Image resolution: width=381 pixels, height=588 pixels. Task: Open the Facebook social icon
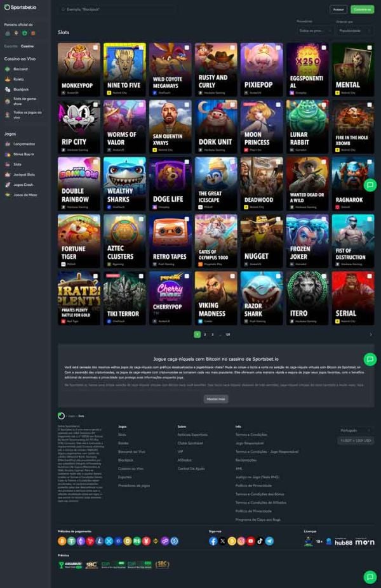(x=213, y=541)
